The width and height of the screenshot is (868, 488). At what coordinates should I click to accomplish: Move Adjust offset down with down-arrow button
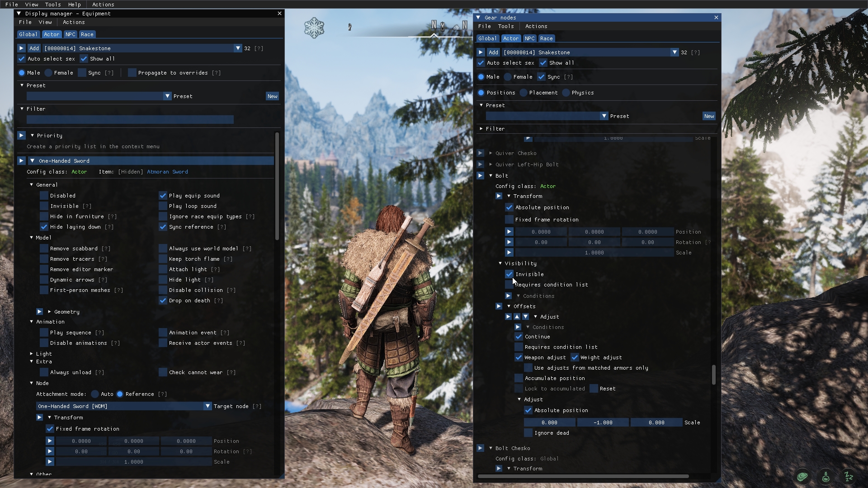click(x=525, y=317)
